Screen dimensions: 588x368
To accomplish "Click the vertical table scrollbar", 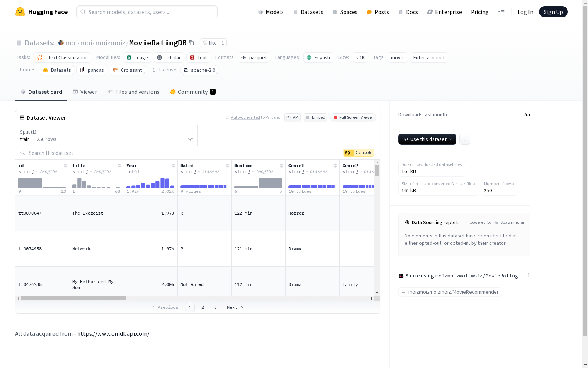I will pyautogui.click(x=377, y=171).
